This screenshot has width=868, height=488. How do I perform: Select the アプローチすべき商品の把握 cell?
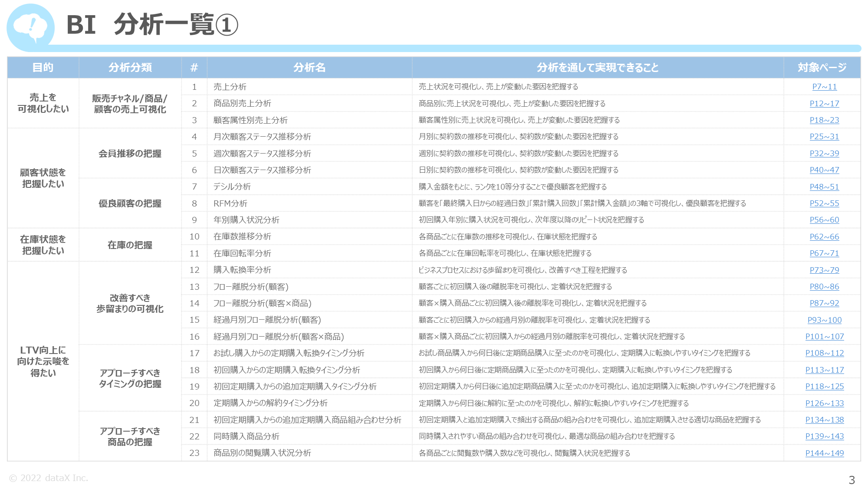point(130,436)
